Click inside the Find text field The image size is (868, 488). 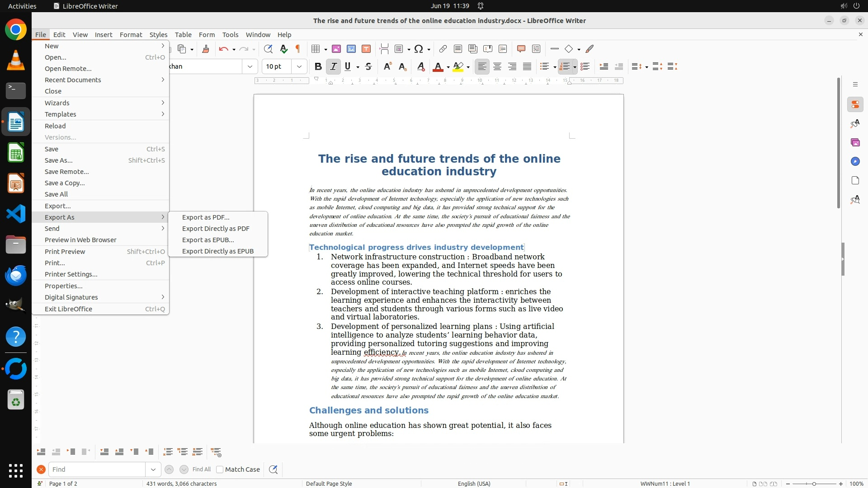[97, 469]
